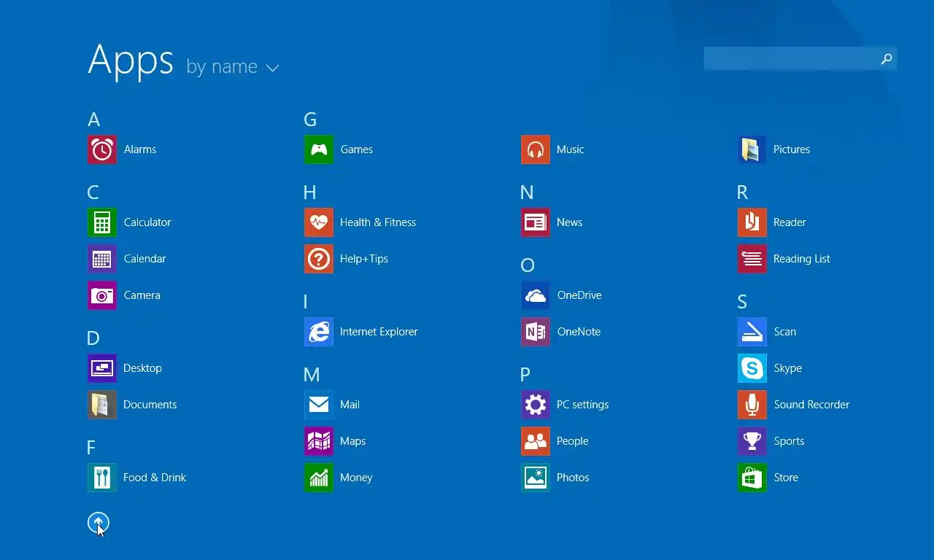This screenshot has height=560, width=934.
Task: Open the Alarms app tile
Action: point(102,149)
